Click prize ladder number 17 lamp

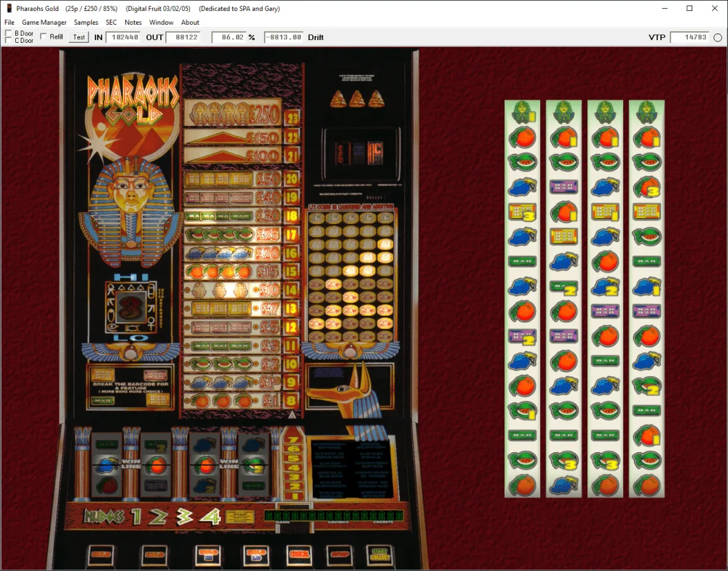(x=292, y=235)
